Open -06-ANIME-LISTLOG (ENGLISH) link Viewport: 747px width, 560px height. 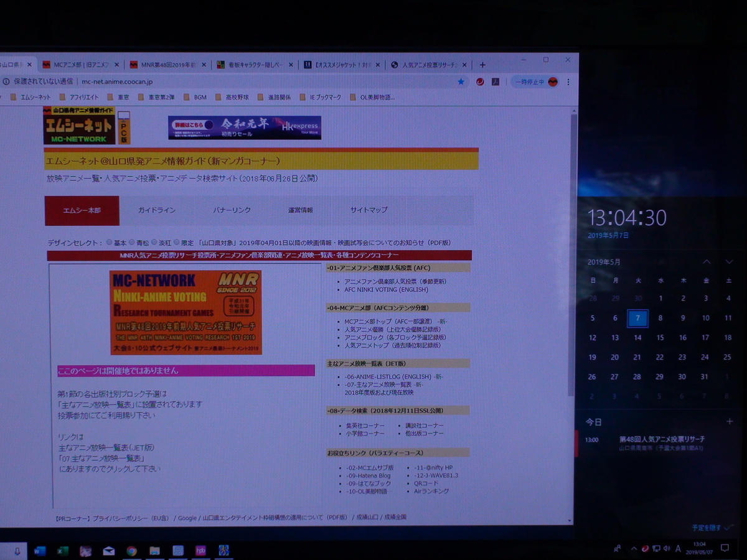[393, 376]
